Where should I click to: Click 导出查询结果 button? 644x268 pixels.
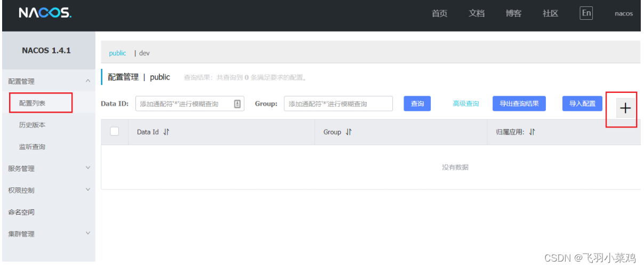519,104
